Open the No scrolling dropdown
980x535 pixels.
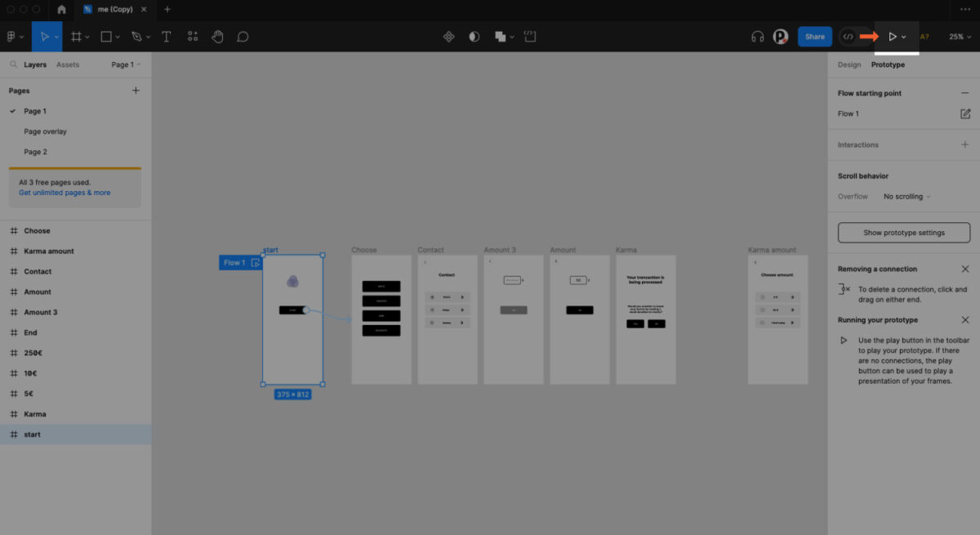tap(906, 196)
